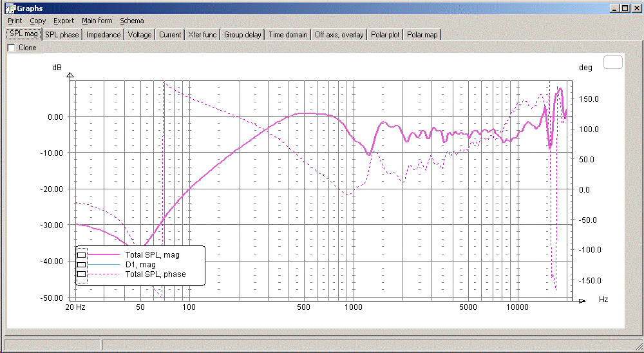
Task: Click the Total SPL, phase legend label
Action: pos(156,274)
